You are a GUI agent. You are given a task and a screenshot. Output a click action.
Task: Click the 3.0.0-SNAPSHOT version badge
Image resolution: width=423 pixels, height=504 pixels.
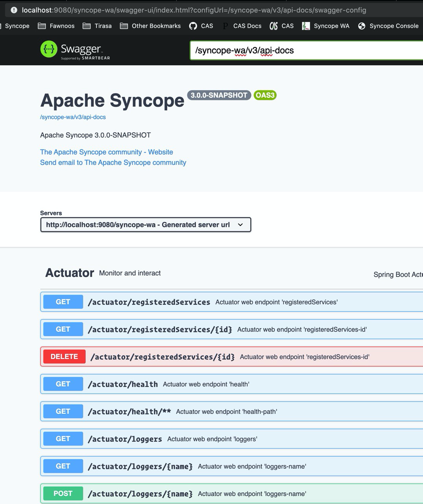(219, 95)
